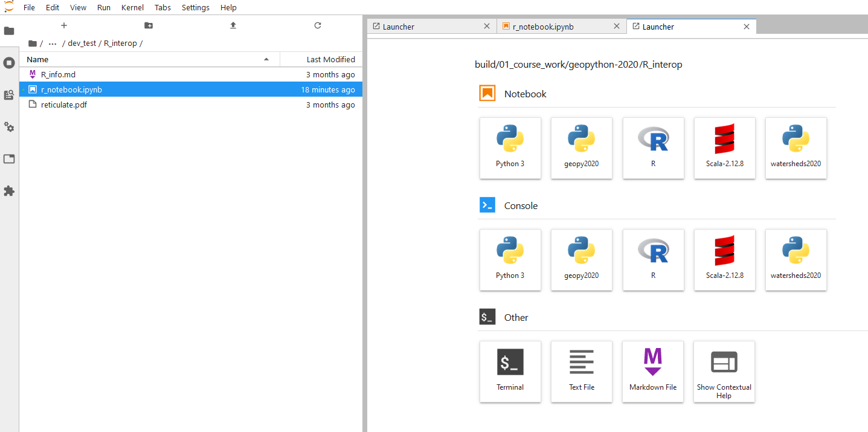Screen dimensions: 868x432
Task: Open reticulate.pdf in file browser
Action: coord(64,105)
